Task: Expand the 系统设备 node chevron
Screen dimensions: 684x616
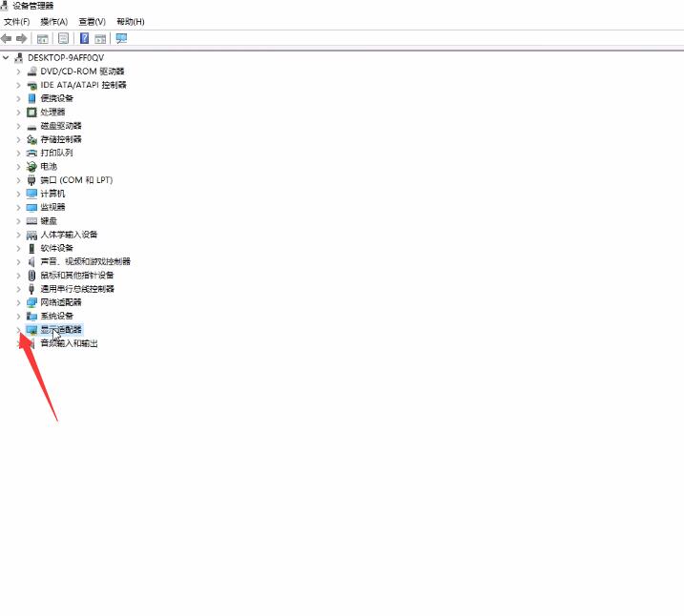Action: pos(18,316)
